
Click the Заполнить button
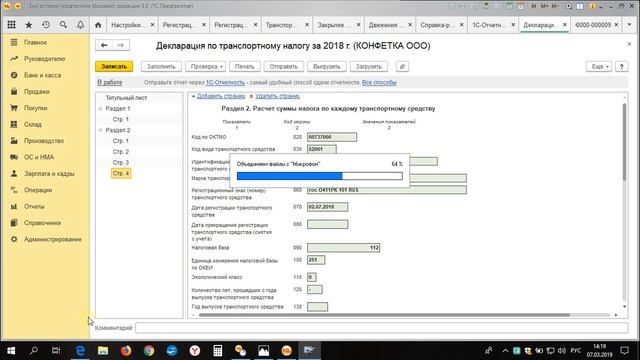(x=161, y=67)
